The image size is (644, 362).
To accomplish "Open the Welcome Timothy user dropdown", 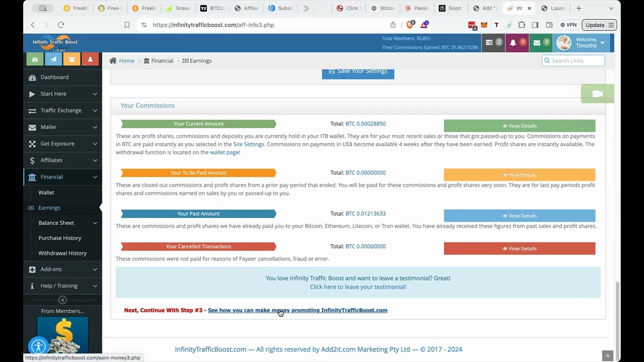I will coord(582,43).
